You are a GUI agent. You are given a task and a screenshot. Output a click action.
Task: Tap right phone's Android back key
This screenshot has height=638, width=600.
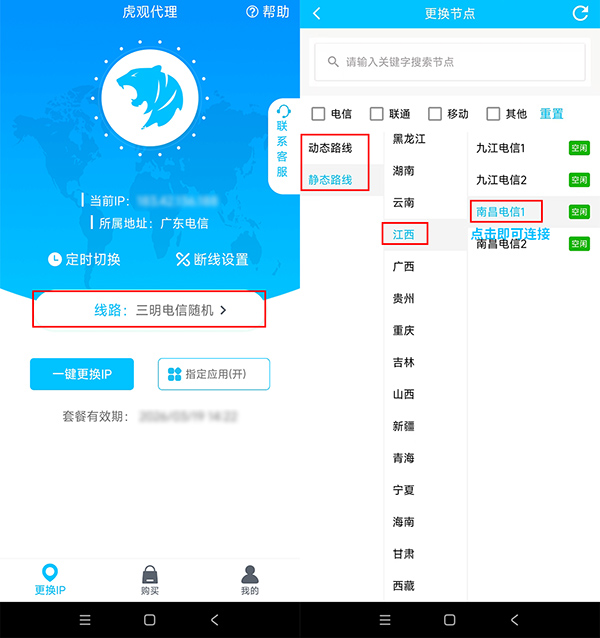tap(515, 620)
